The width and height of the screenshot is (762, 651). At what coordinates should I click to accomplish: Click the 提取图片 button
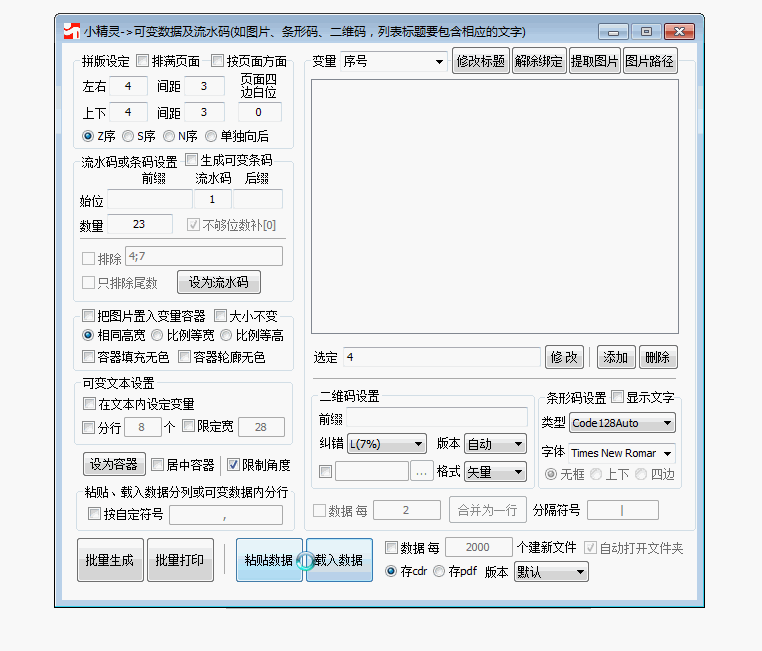tap(594, 61)
